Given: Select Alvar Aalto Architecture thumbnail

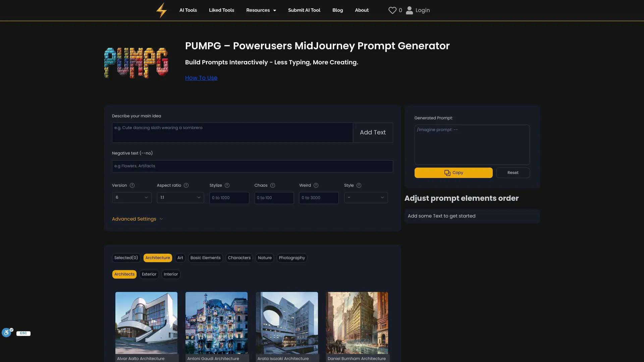Looking at the screenshot, I should 146,323.
